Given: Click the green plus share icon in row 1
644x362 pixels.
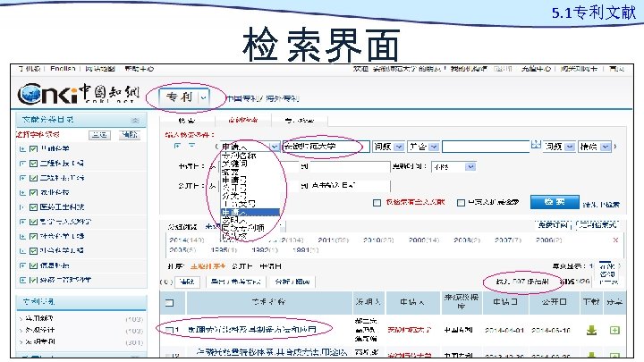Looking at the screenshot, I should point(614,330).
